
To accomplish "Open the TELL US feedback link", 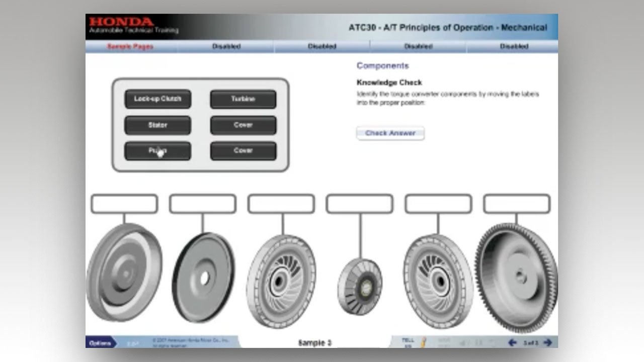I will [x=407, y=342].
